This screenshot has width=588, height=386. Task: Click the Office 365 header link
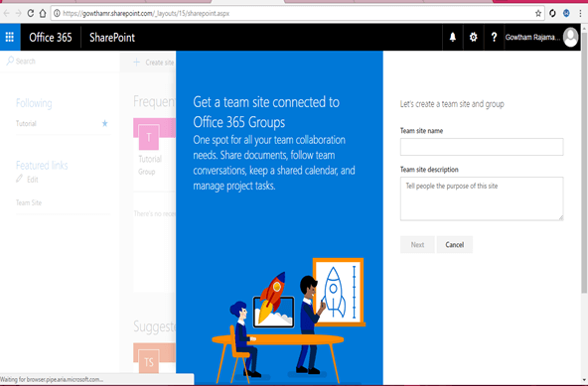click(x=51, y=37)
